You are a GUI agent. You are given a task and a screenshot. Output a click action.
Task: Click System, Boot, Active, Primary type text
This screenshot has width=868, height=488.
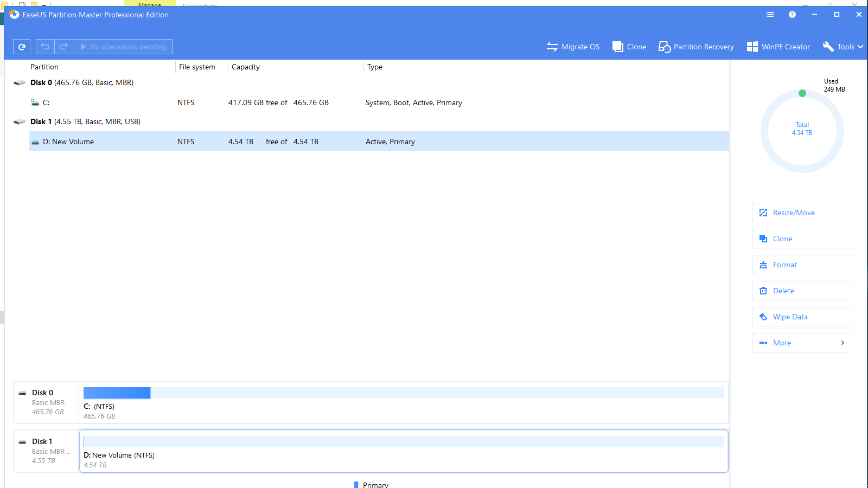coord(414,102)
